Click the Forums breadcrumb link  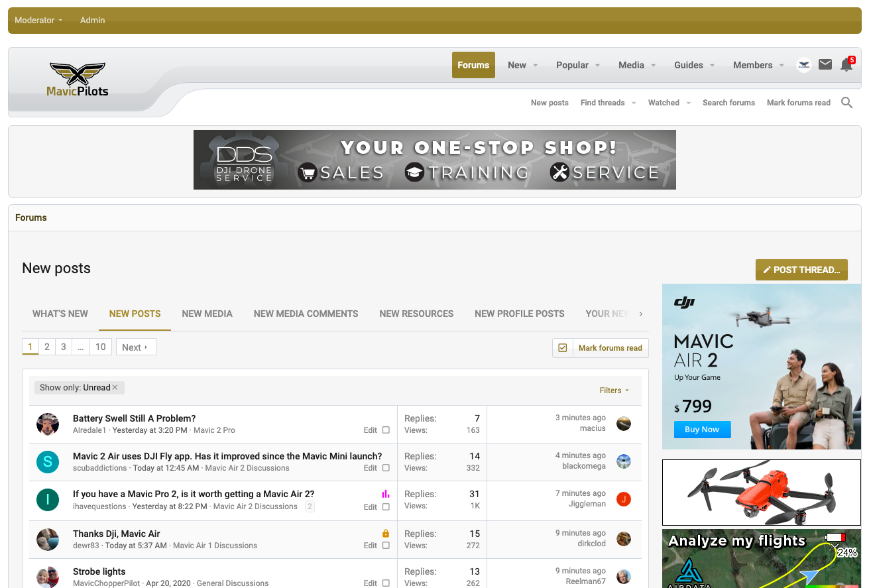click(31, 217)
